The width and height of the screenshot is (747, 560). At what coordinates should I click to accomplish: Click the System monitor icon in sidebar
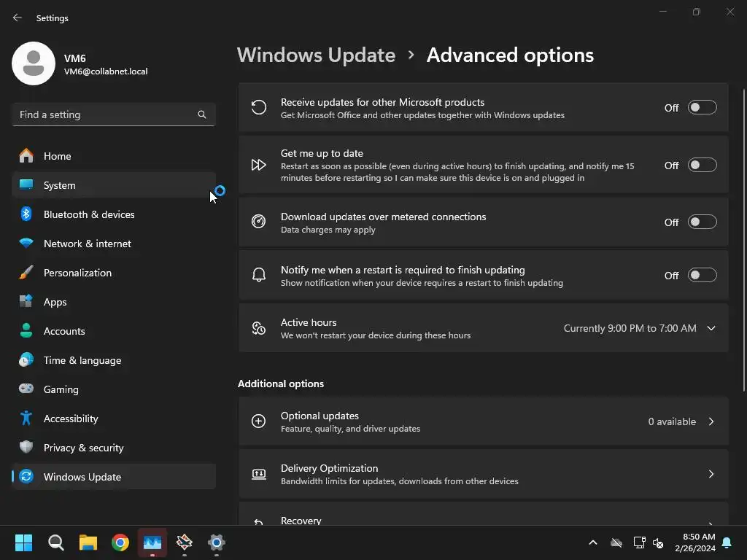26,184
